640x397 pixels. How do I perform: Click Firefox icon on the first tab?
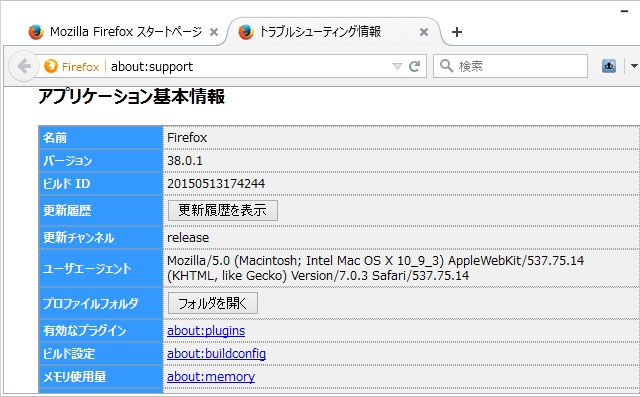pos(36,32)
